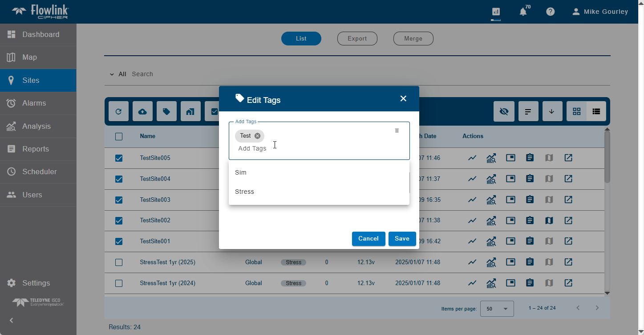The height and width of the screenshot is (335, 644).
Task: Toggle hidden sites eye icon
Action: [x=504, y=111]
